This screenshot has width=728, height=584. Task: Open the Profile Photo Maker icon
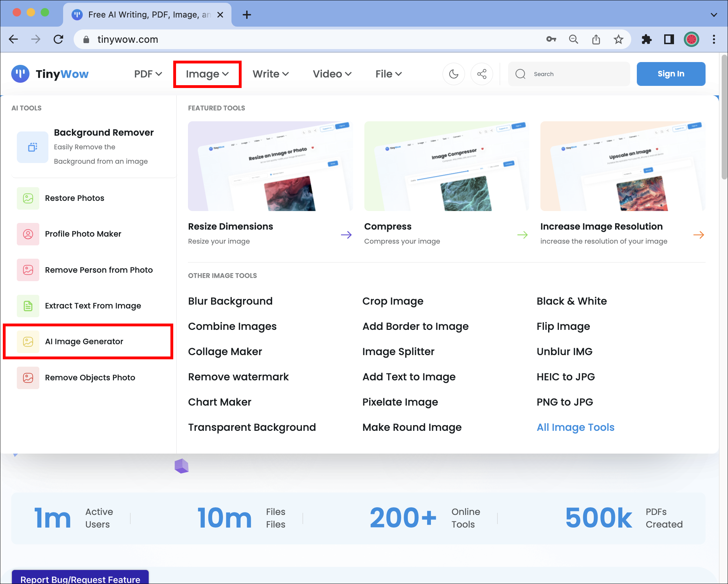click(x=28, y=234)
